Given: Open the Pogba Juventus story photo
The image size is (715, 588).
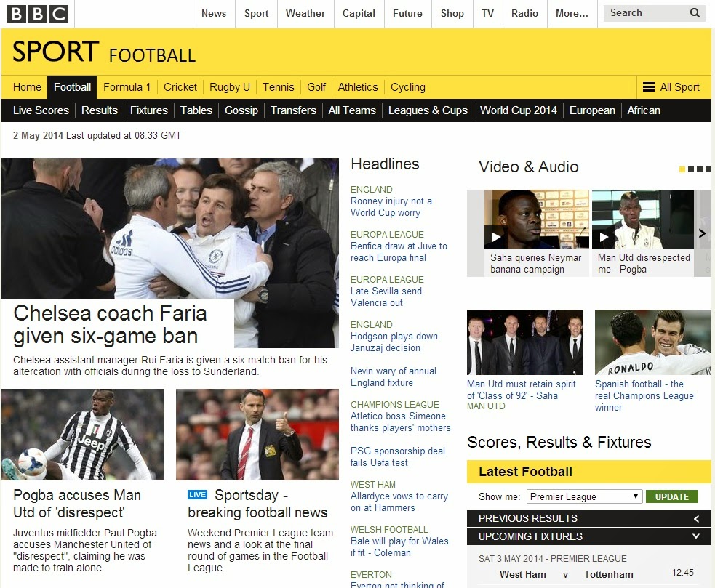Looking at the screenshot, I should click(82, 435).
